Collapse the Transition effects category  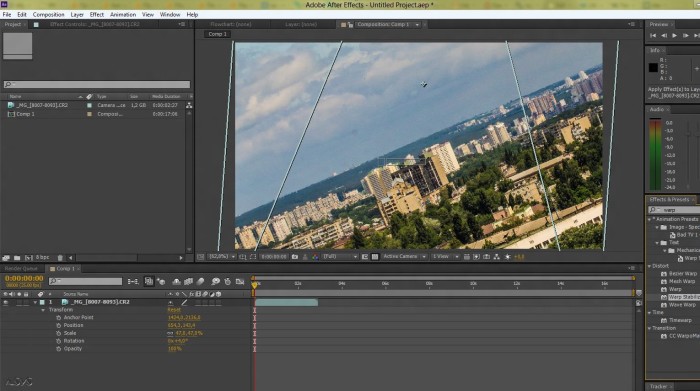(x=650, y=328)
